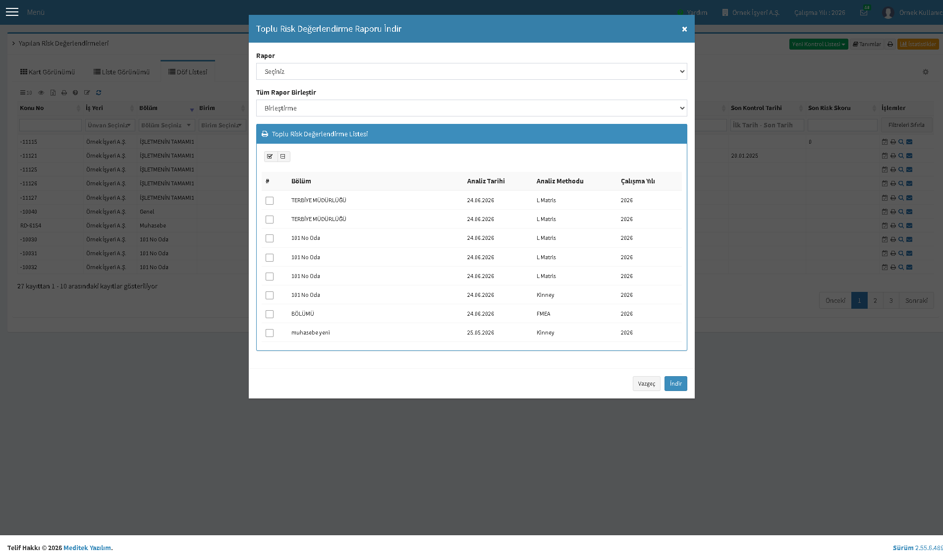Switch to the Liste Görünümü tab
Image resolution: width=943 pixels, height=560 pixels.
(121, 72)
